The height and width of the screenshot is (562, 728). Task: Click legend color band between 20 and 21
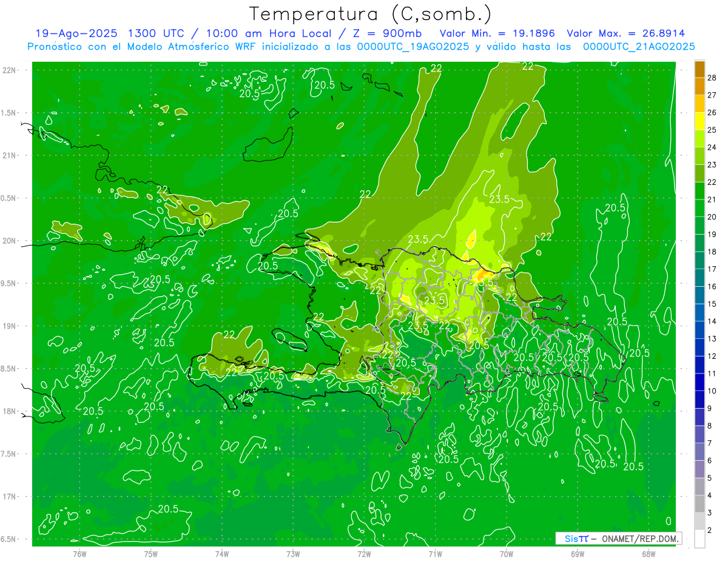tap(699, 209)
